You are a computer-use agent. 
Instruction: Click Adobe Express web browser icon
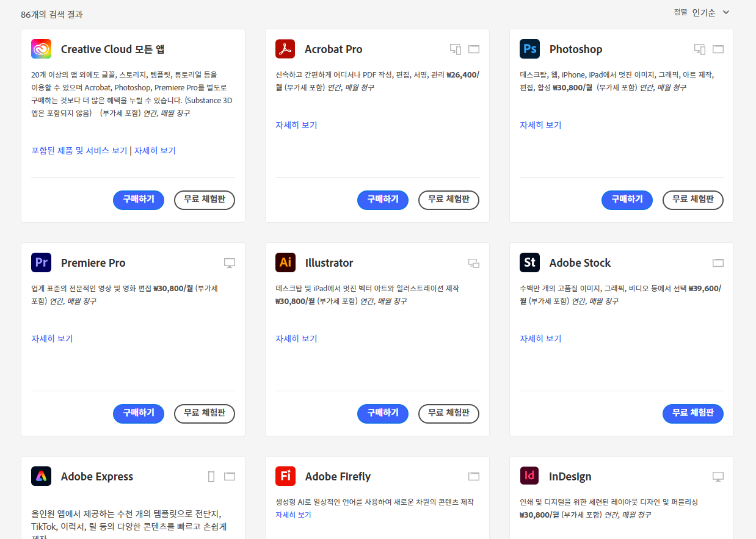coord(230,477)
